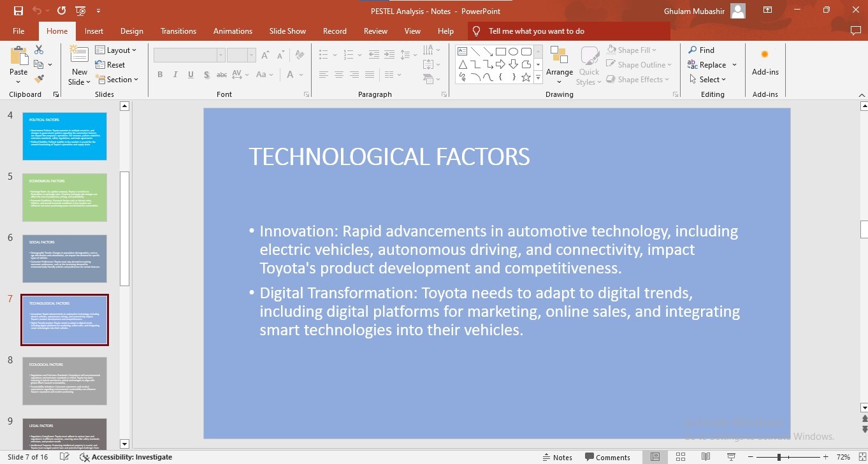Click the Cut scissors icon
Image resolution: width=868 pixels, height=464 pixels.
coord(39,50)
